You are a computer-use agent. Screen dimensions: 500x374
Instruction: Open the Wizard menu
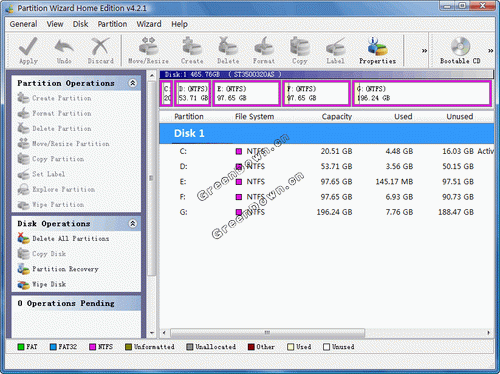tap(149, 24)
